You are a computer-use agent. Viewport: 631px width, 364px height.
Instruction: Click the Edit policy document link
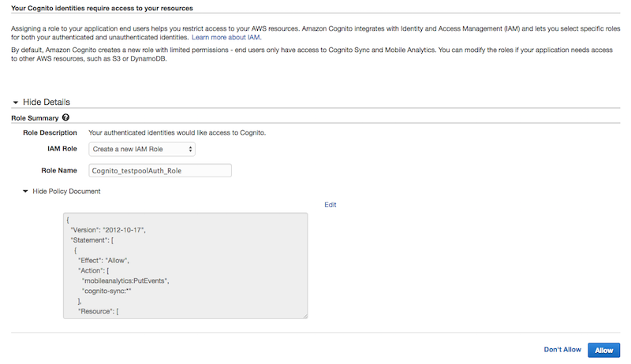pyautogui.click(x=330, y=205)
